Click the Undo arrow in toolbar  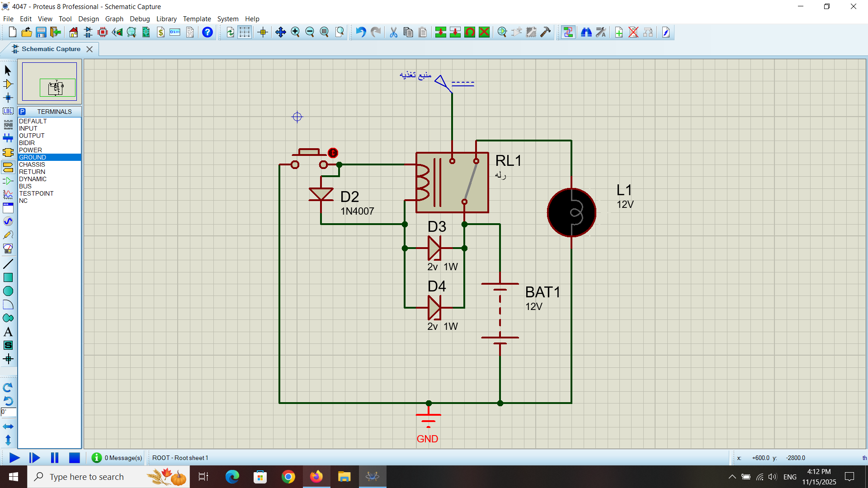click(x=360, y=32)
